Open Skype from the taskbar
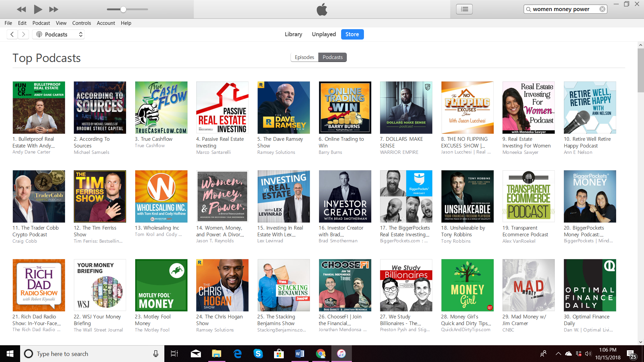Image resolution: width=644 pixels, height=362 pixels. click(258, 354)
